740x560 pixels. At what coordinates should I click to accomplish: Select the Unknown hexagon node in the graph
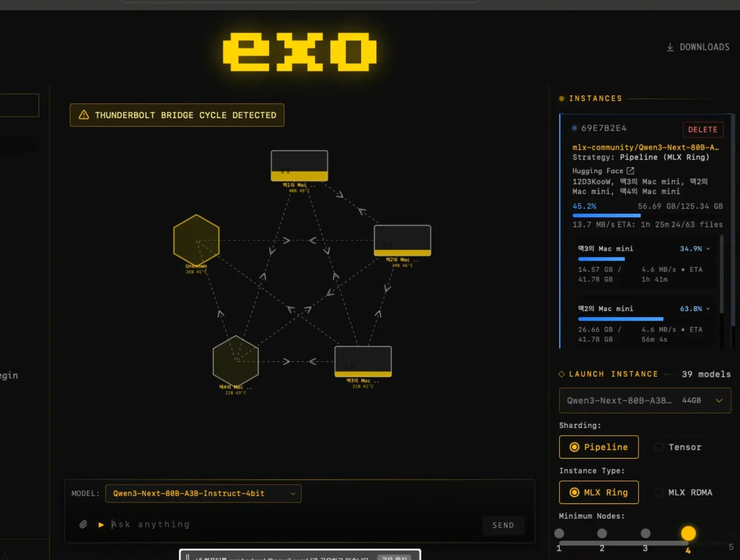pos(196,239)
